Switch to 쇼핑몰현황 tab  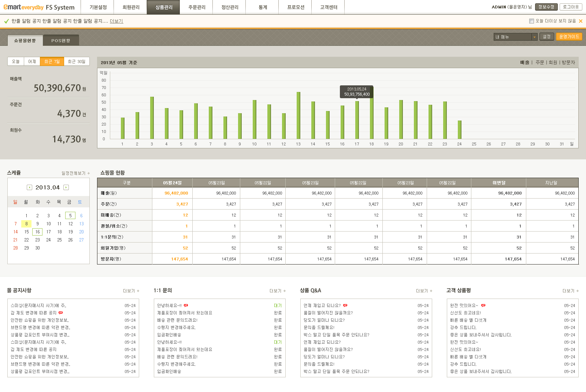point(25,40)
